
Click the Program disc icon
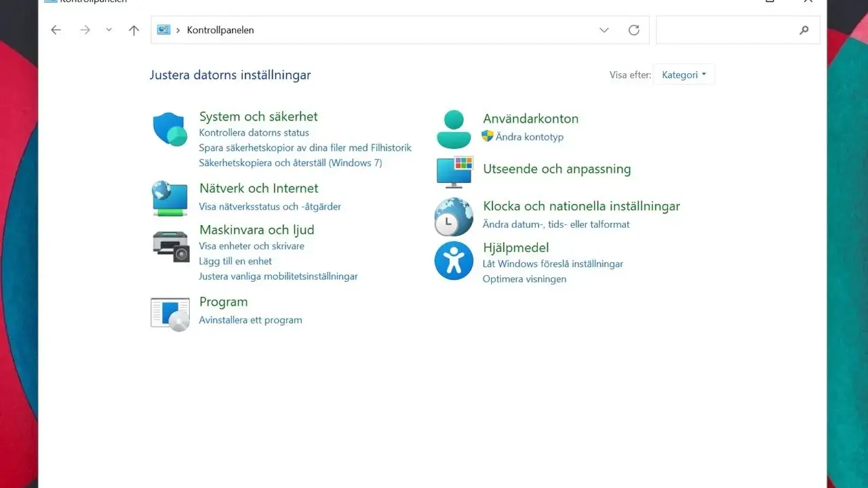pyautogui.click(x=170, y=314)
